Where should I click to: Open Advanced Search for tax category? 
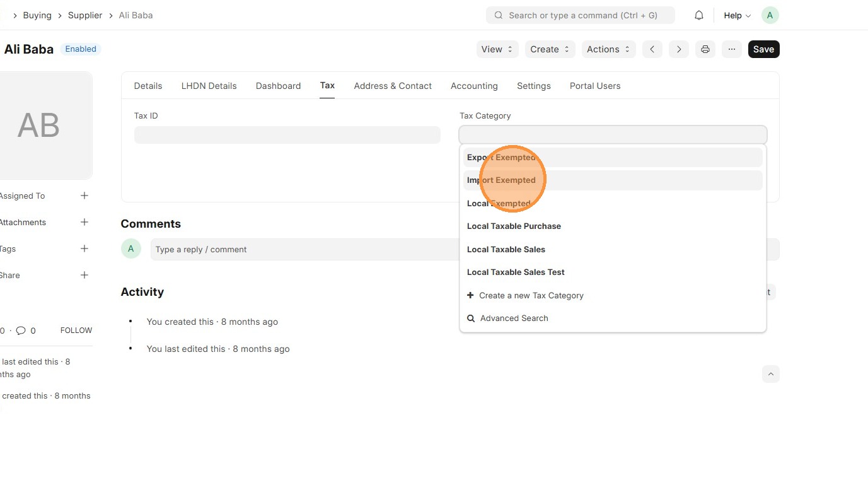coord(613,318)
